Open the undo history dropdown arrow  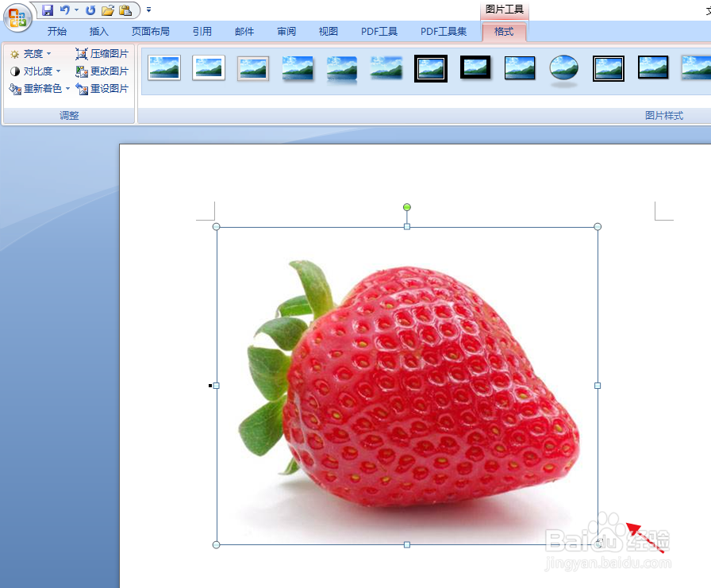tap(76, 10)
